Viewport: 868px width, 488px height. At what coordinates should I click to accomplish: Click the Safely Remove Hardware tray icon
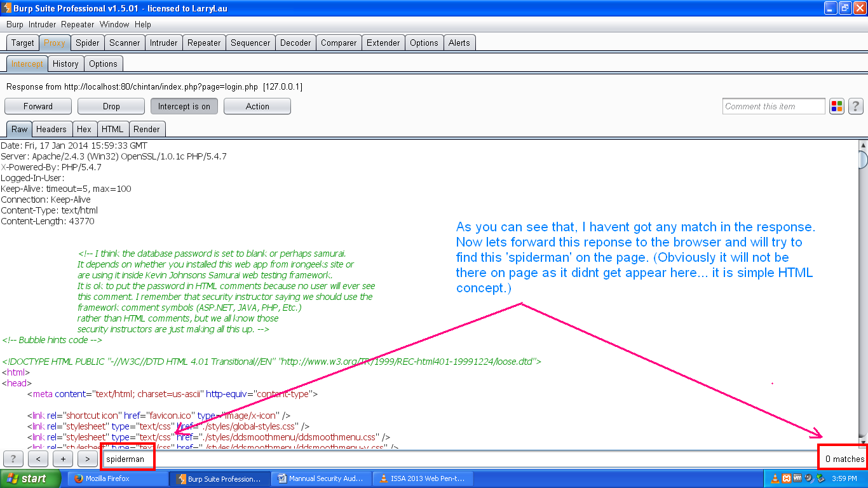click(x=820, y=478)
